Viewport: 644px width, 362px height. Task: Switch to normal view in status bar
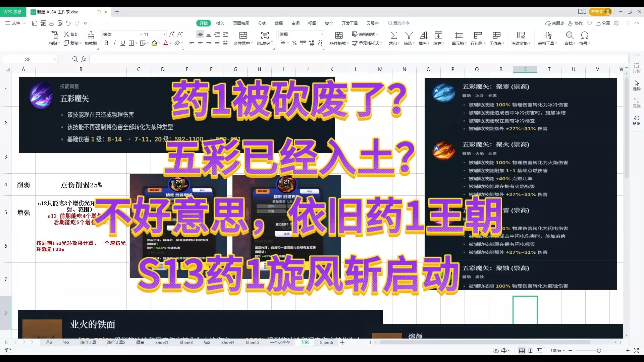click(x=522, y=351)
